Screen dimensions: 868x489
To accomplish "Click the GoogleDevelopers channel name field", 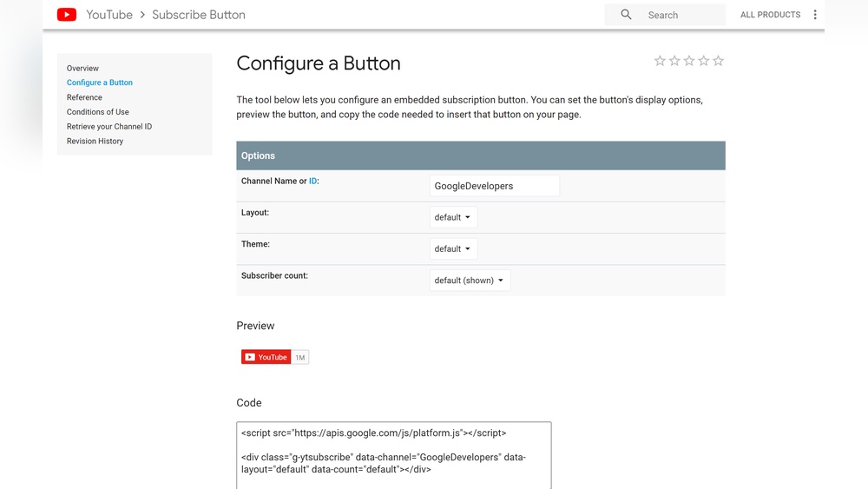I will coord(495,186).
